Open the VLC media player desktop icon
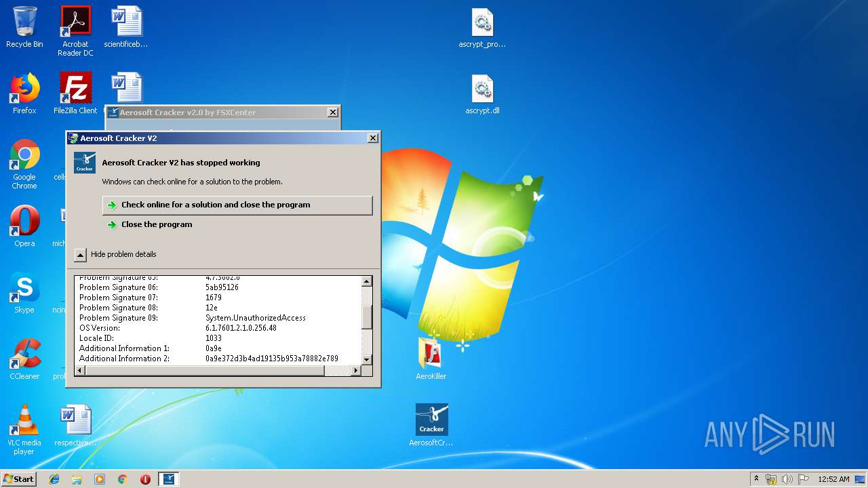The height and width of the screenshot is (488, 868). (x=24, y=430)
